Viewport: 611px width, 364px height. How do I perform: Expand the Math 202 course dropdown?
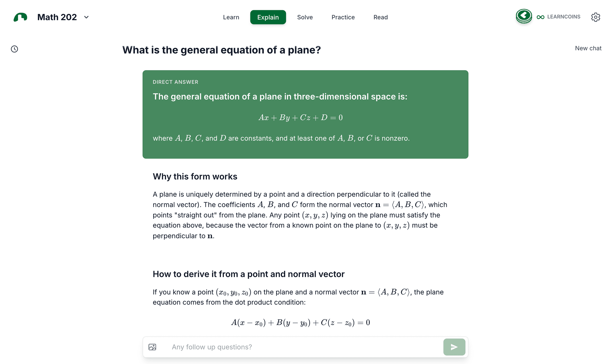[x=86, y=17]
